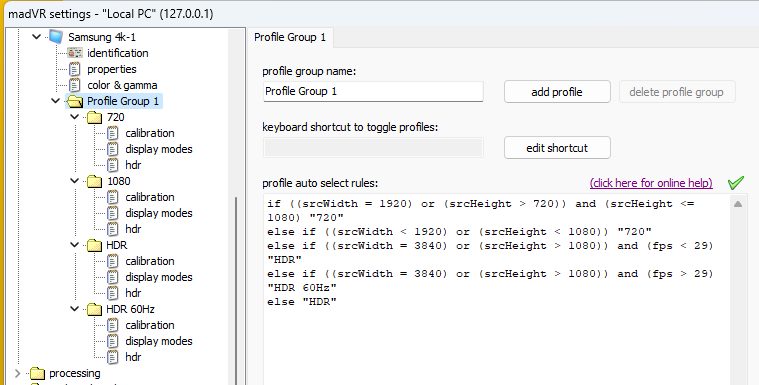The width and height of the screenshot is (759, 385).
Task: Select the properties tree item
Action: (112, 69)
